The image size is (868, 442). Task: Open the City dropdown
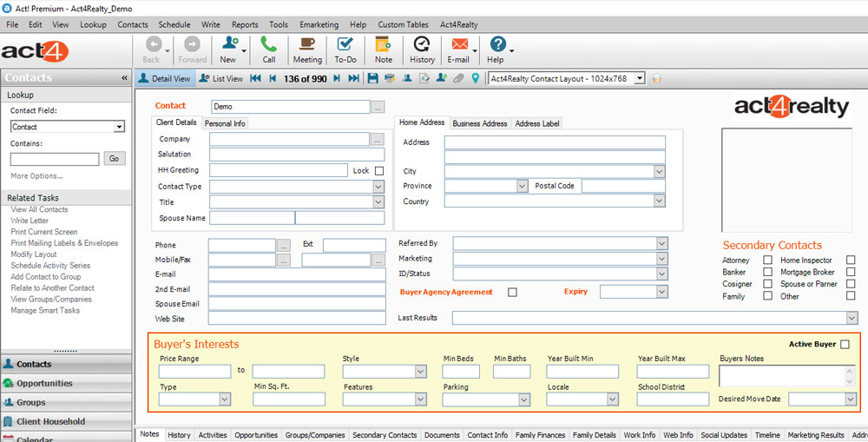coord(660,172)
